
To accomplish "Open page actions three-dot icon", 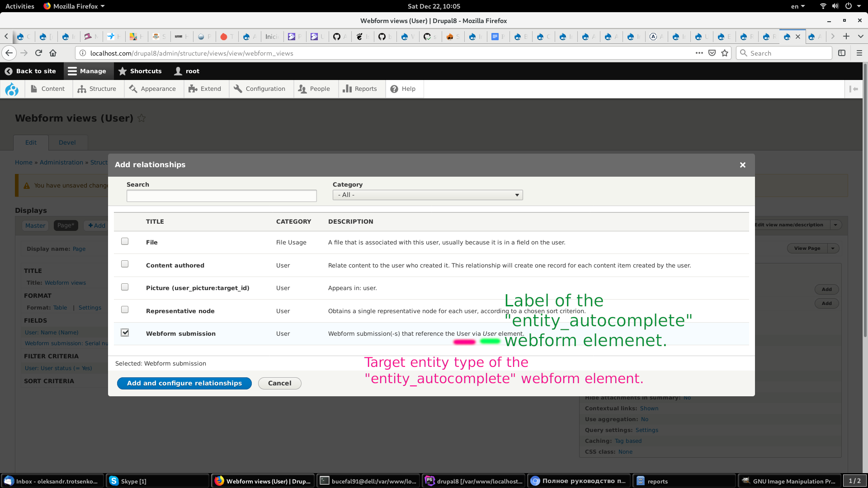I will click(x=699, y=53).
